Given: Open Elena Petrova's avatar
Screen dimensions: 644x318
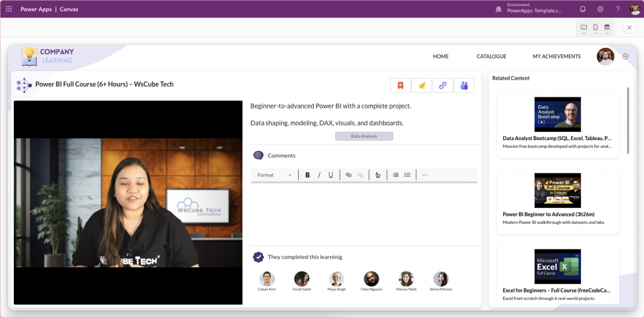Looking at the screenshot, I should (x=441, y=279).
